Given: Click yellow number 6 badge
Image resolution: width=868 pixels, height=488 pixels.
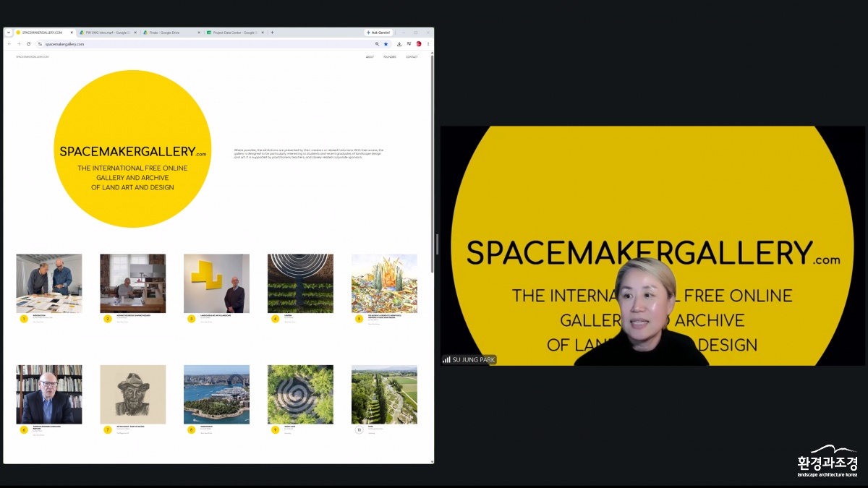Looking at the screenshot, I should 24,430.
